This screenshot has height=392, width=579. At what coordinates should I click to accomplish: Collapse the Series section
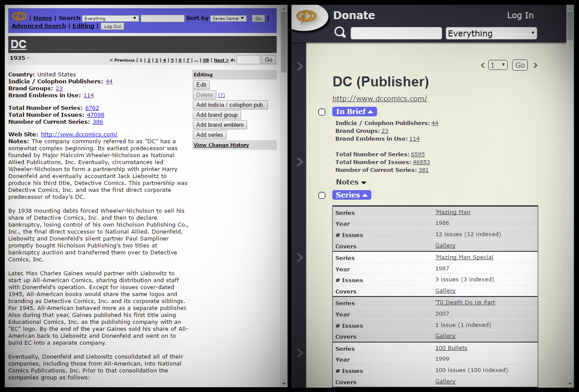(352, 195)
